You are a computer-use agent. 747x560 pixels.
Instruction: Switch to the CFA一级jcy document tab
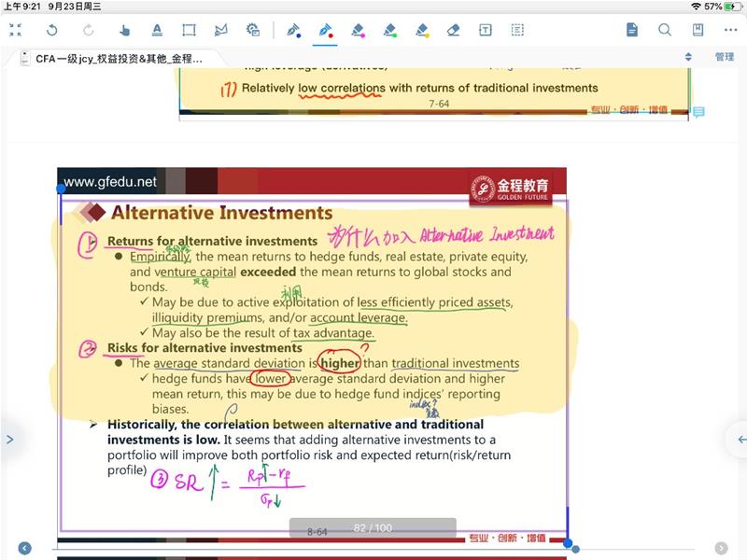pyautogui.click(x=119, y=59)
